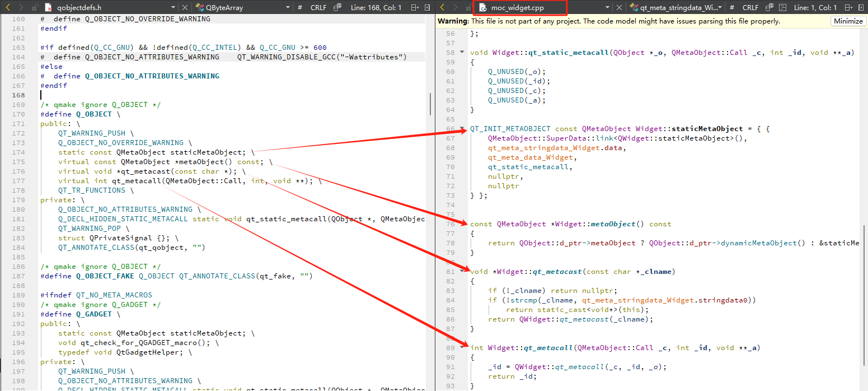Collapse the qt_metacast function at line 81
This screenshot has width=868, height=391.
coord(462,271)
